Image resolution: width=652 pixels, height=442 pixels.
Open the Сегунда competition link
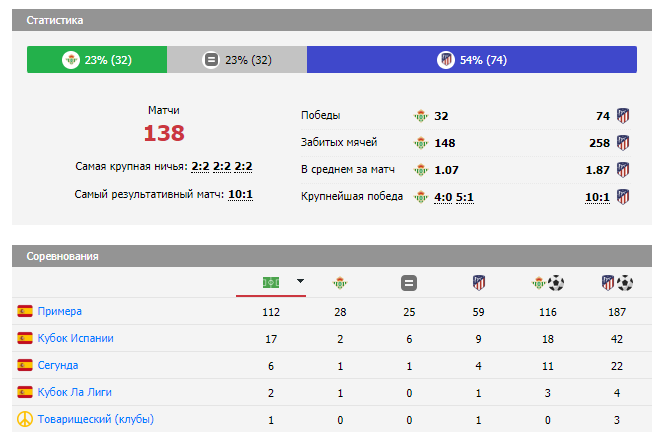click(58, 365)
